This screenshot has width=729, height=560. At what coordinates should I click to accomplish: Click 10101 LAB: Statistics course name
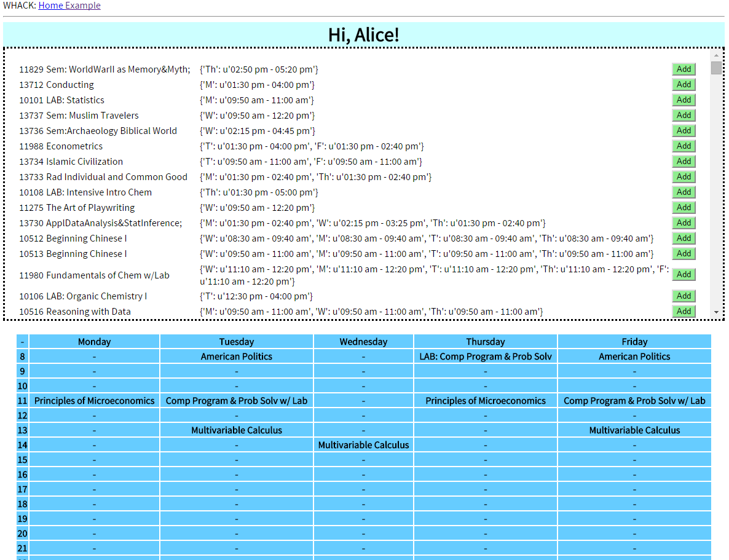coord(61,100)
